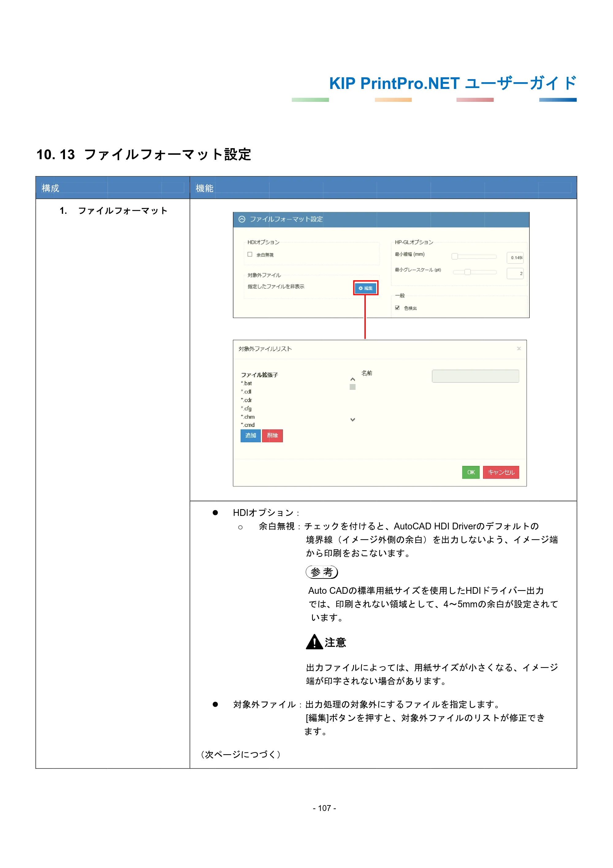Select *.bat in the extension list
The image size is (613, 868).
click(x=247, y=383)
